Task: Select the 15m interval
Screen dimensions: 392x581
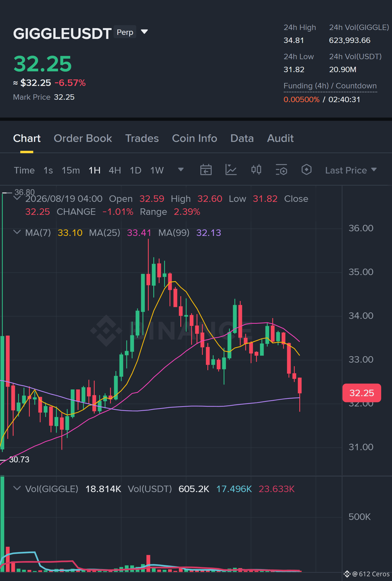Action: 71,170
